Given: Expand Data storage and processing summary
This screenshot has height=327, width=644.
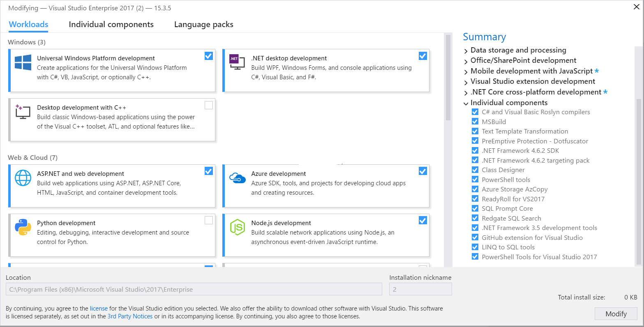Looking at the screenshot, I should pyautogui.click(x=466, y=51).
